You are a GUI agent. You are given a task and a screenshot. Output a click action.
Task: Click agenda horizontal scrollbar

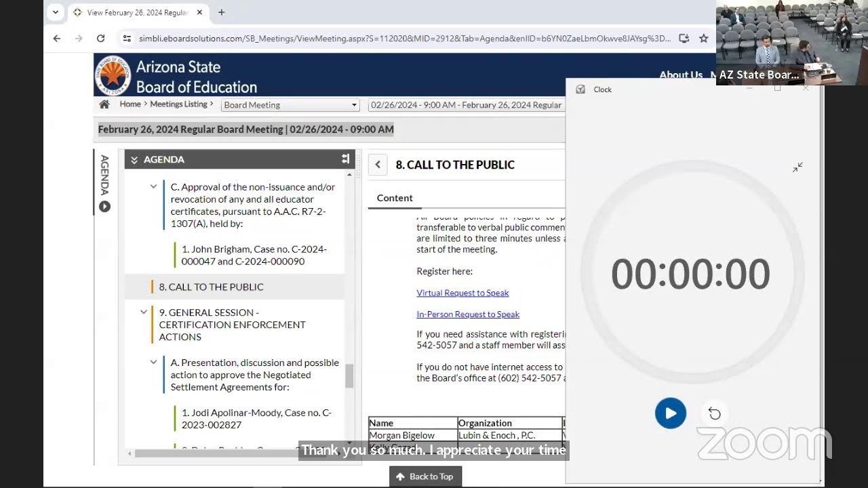point(231,453)
